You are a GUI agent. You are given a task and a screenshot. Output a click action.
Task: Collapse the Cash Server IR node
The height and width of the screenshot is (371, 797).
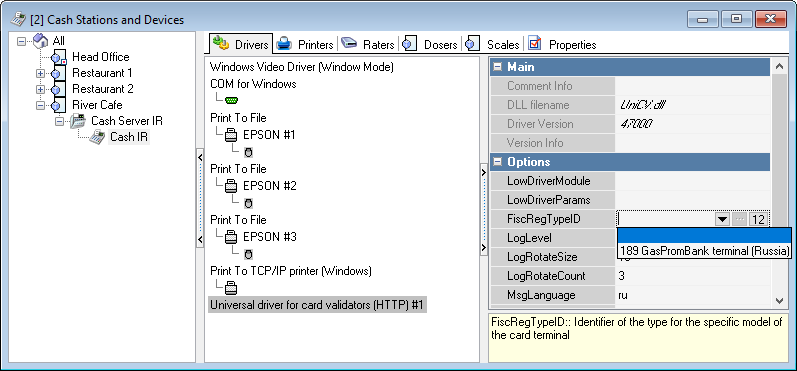coord(59,121)
